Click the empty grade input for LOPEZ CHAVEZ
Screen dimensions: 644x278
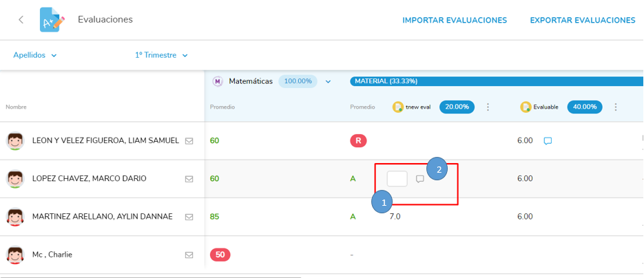tap(397, 179)
